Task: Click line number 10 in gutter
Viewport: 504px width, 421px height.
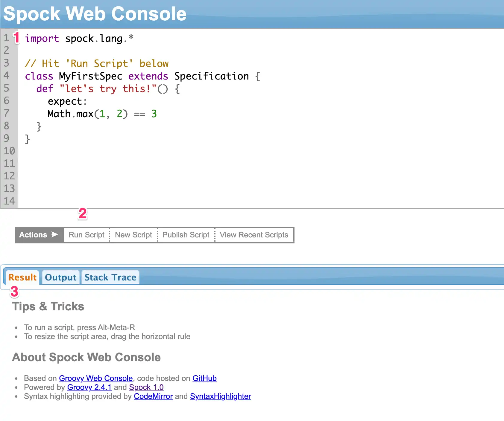Action: (9, 151)
